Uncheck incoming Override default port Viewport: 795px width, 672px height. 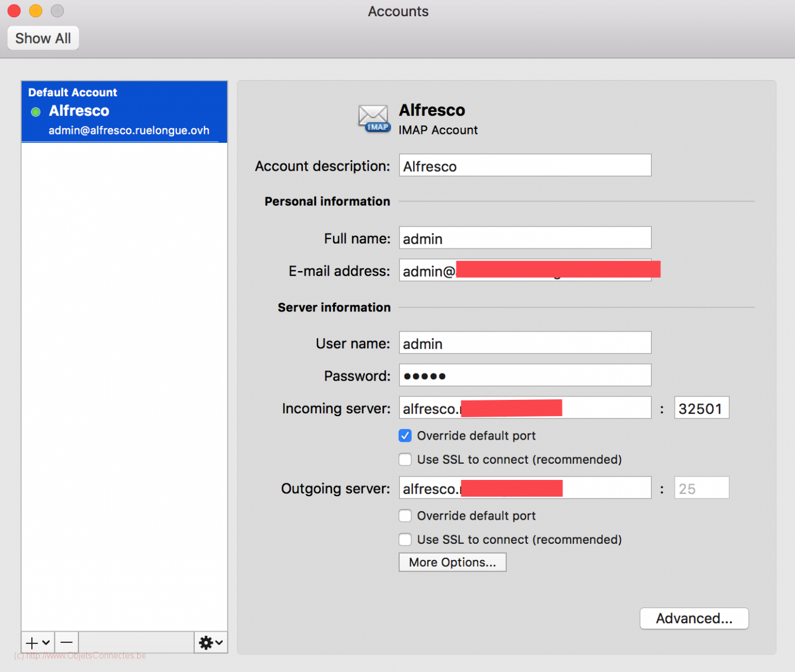405,436
